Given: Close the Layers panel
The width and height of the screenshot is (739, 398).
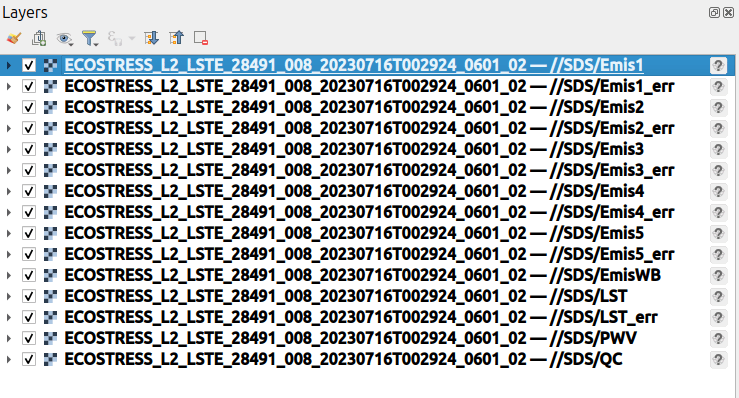Looking at the screenshot, I should click(x=728, y=13).
